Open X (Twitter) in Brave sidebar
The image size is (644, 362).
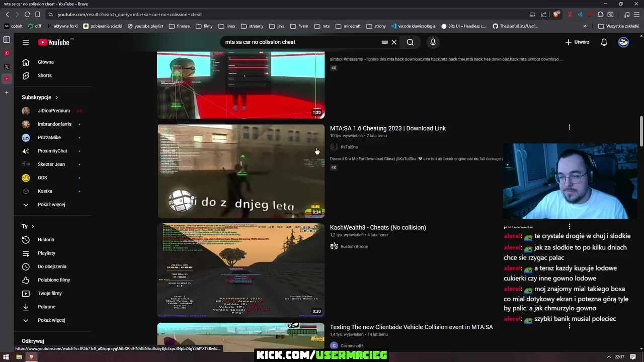click(7, 66)
